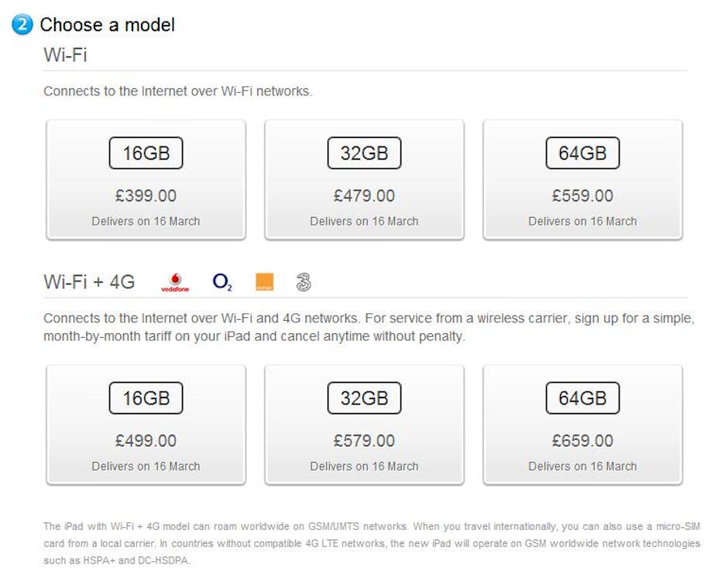This screenshot has width=728, height=582.
Task: Click the delivery date under the £579.00 price
Action: 364,467
